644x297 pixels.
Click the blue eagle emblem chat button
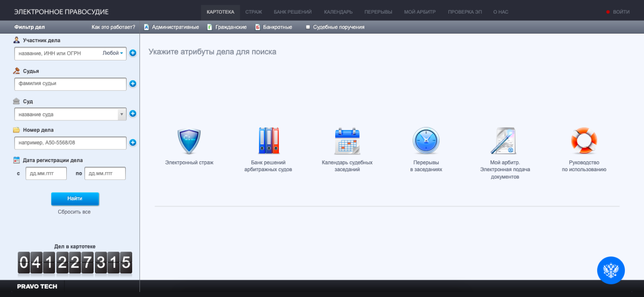pyautogui.click(x=610, y=271)
